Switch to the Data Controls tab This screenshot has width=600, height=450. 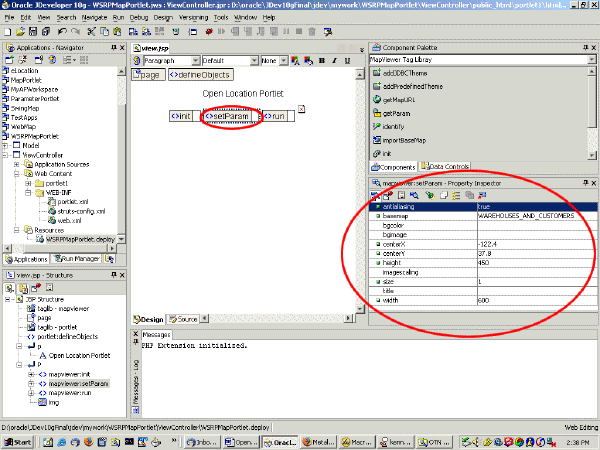coord(445,166)
